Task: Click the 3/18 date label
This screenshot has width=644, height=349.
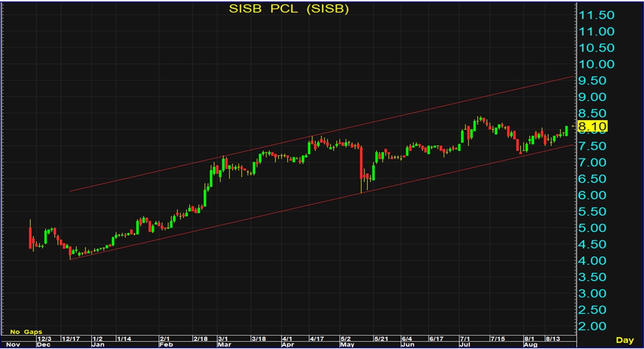Action: click(x=258, y=339)
